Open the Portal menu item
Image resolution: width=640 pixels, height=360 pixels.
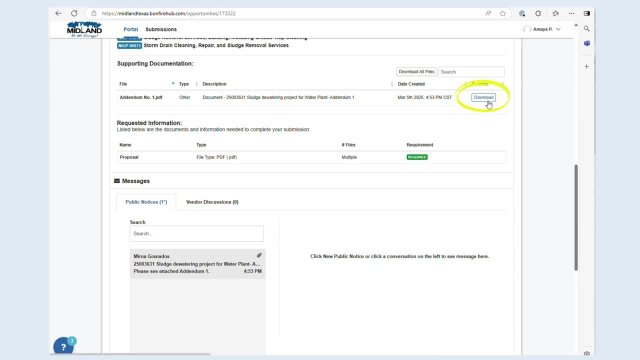(131, 29)
